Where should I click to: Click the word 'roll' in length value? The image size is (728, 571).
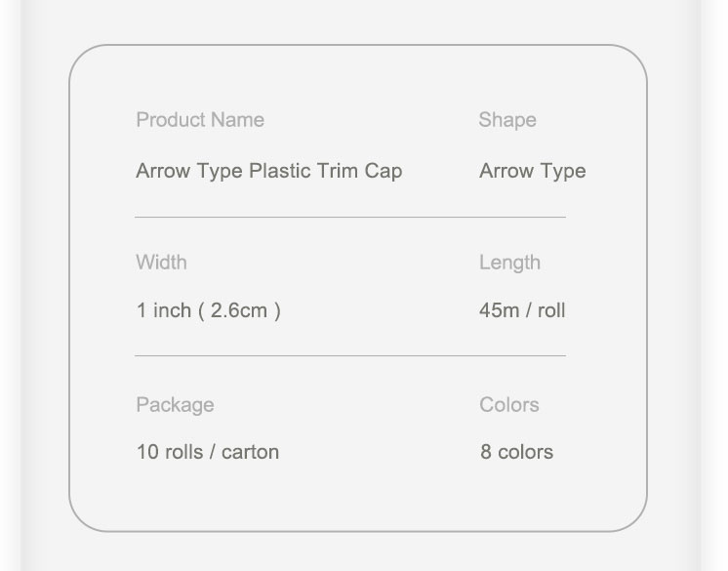click(x=550, y=311)
